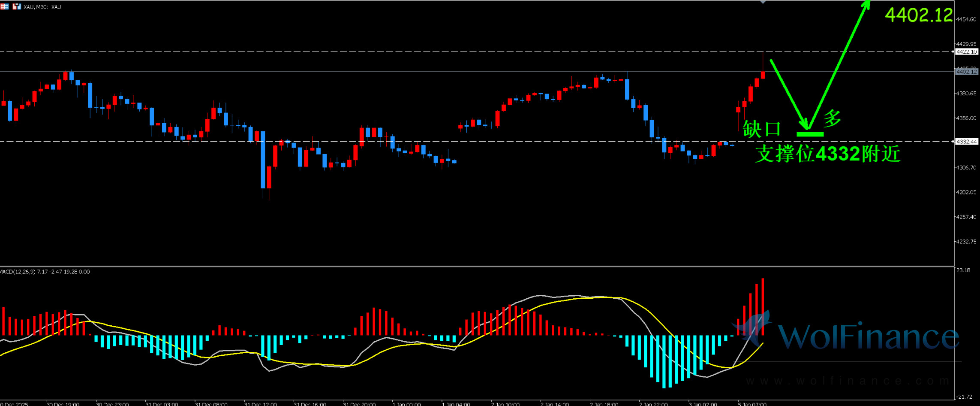Click the green horizontal support bar
This screenshot has width=980, height=406.
[810, 134]
